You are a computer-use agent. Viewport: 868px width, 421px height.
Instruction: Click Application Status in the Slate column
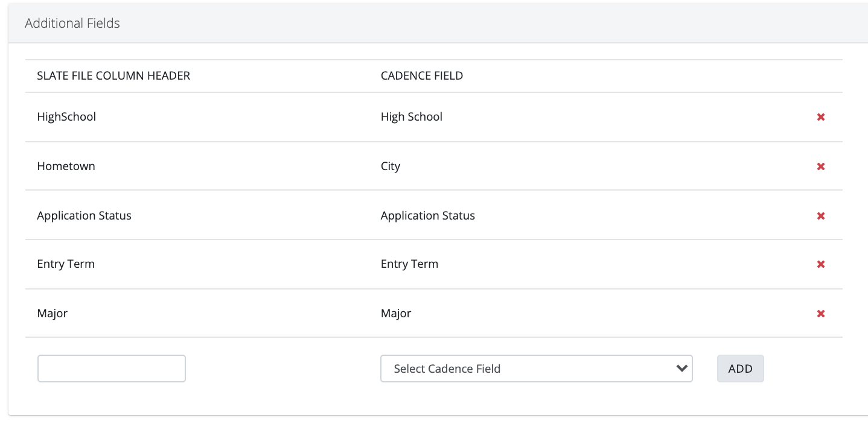[x=84, y=216]
